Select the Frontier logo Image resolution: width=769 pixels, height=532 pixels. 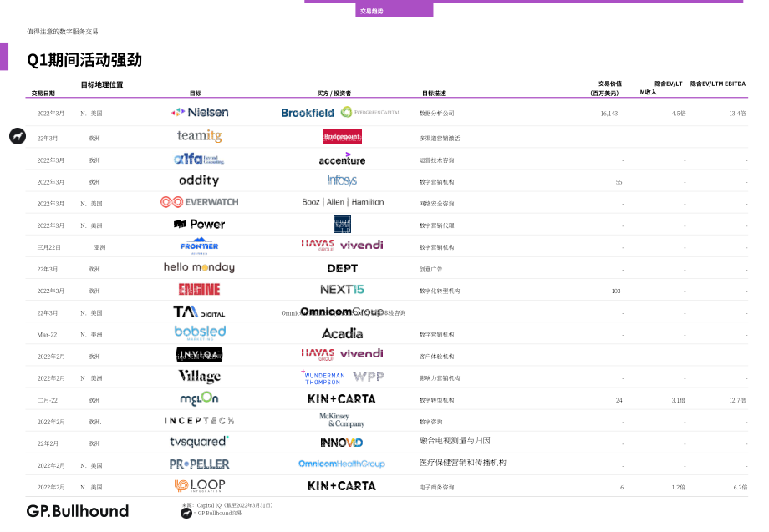(x=199, y=246)
